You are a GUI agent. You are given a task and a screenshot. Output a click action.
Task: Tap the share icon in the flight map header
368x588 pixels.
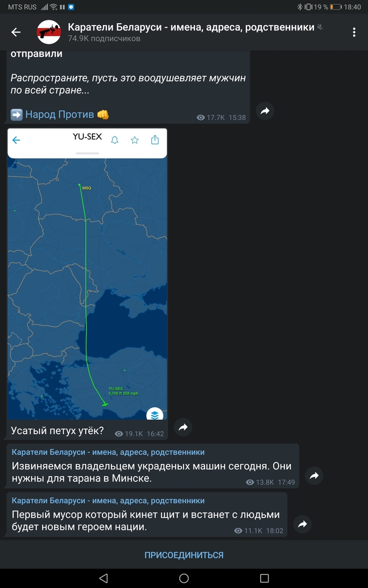pos(155,140)
